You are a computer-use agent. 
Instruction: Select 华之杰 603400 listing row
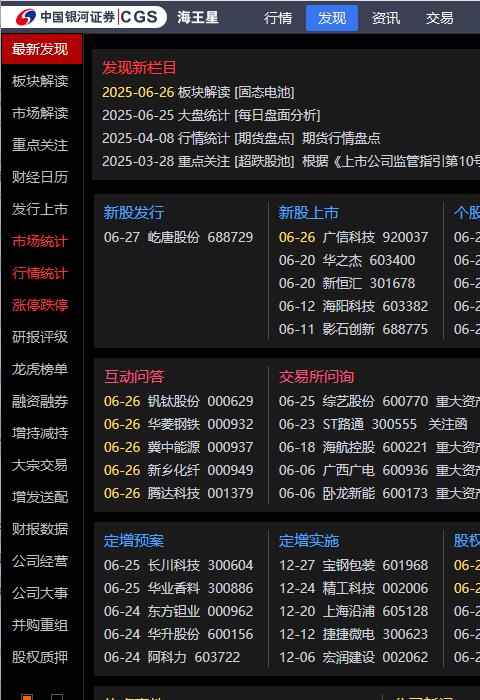click(x=347, y=260)
